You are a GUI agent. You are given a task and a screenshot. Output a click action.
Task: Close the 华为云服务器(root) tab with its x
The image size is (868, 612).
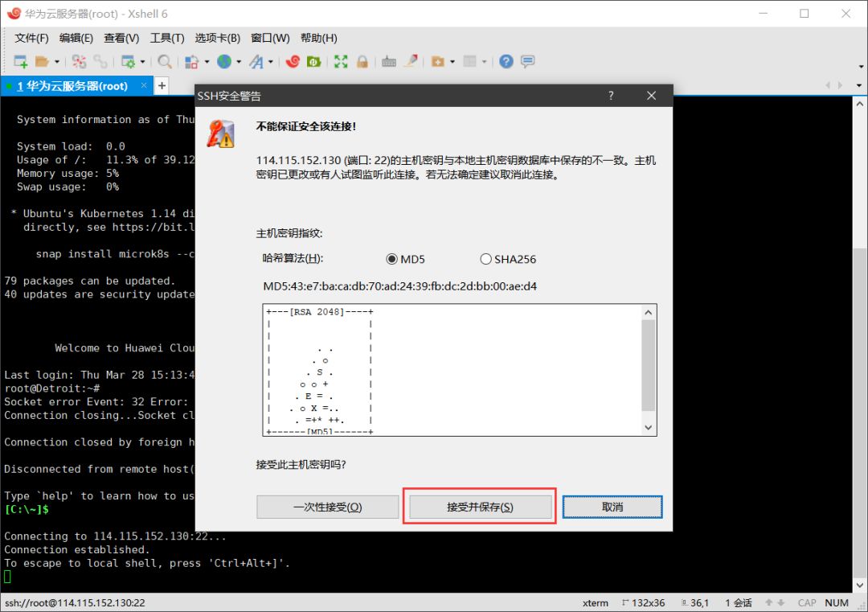coord(144,85)
